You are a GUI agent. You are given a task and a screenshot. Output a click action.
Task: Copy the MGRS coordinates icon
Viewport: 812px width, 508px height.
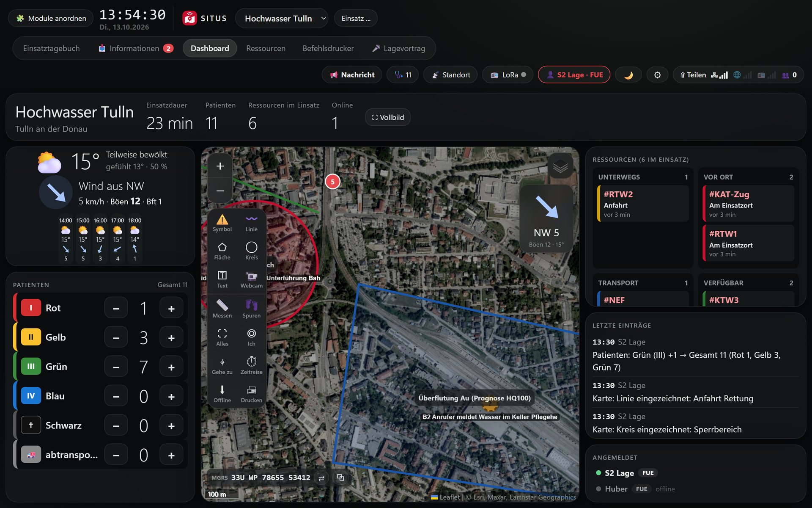(340, 478)
